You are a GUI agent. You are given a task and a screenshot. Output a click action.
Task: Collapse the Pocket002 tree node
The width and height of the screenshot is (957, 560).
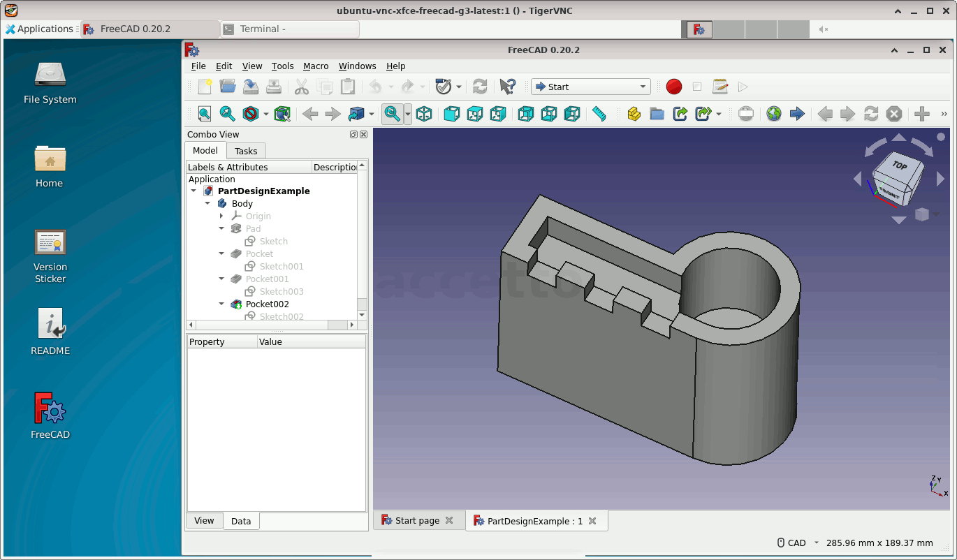[221, 304]
